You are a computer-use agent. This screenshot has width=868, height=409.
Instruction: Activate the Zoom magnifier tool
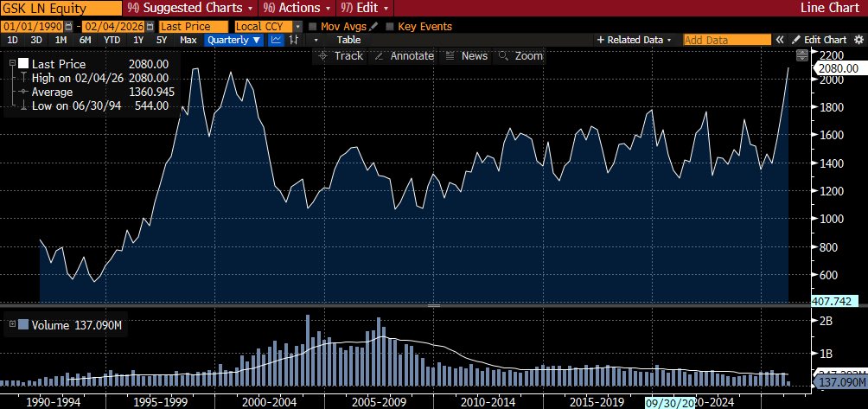click(521, 56)
